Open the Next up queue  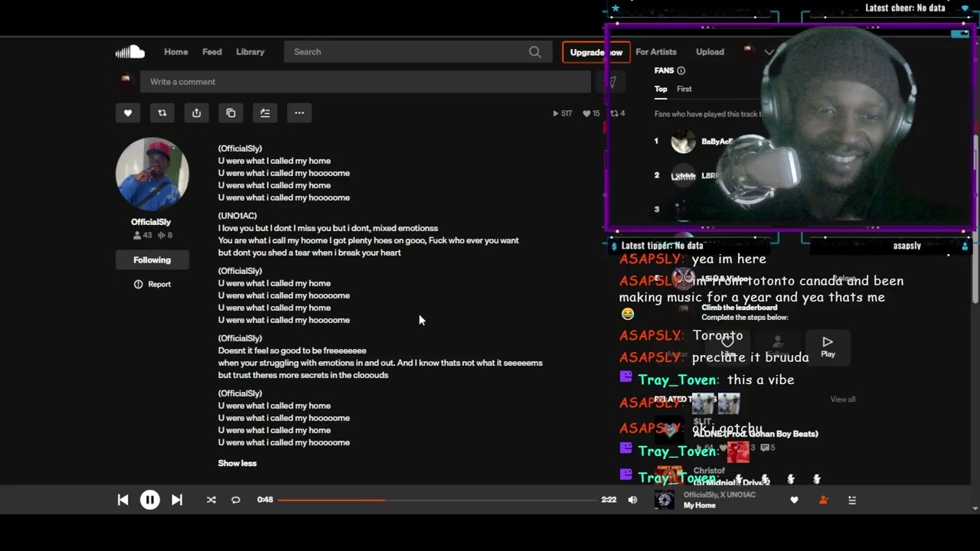(x=852, y=500)
